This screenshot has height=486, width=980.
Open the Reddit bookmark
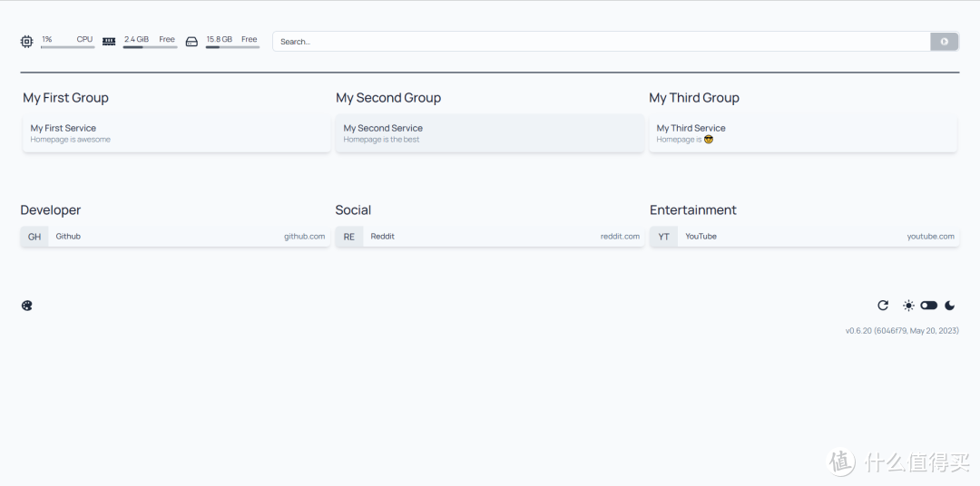(x=490, y=237)
